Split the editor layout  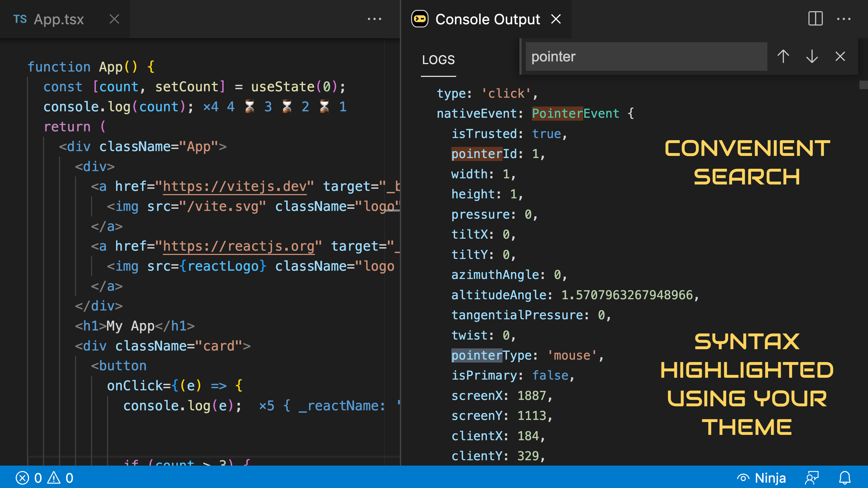[815, 19]
